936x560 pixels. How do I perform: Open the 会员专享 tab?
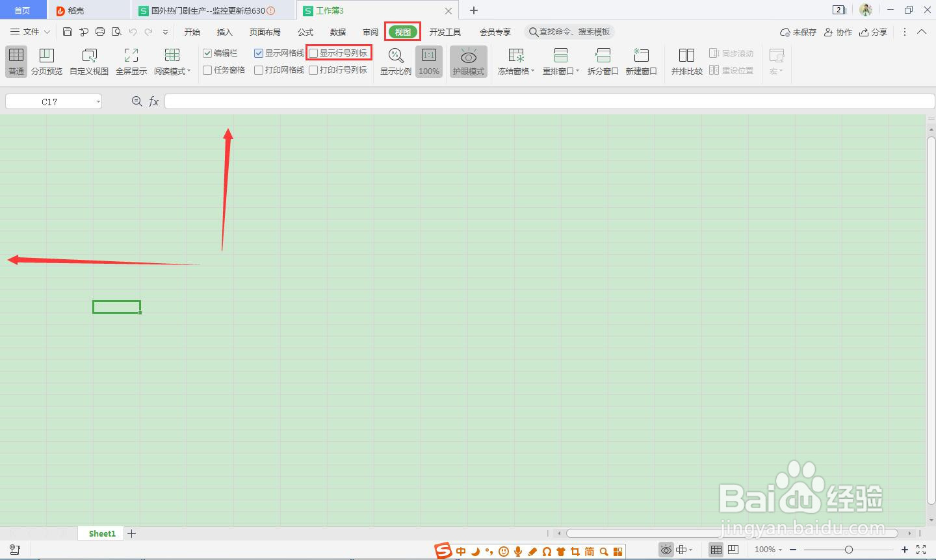pyautogui.click(x=495, y=32)
